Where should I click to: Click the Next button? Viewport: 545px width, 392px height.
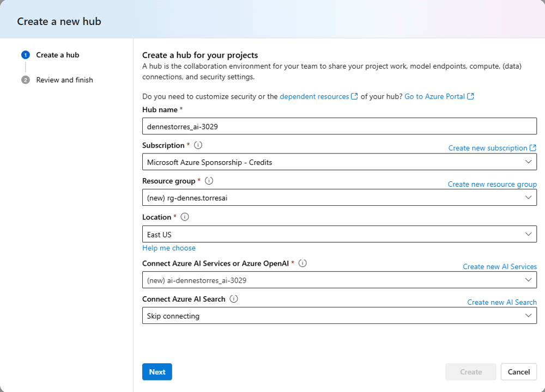click(157, 372)
